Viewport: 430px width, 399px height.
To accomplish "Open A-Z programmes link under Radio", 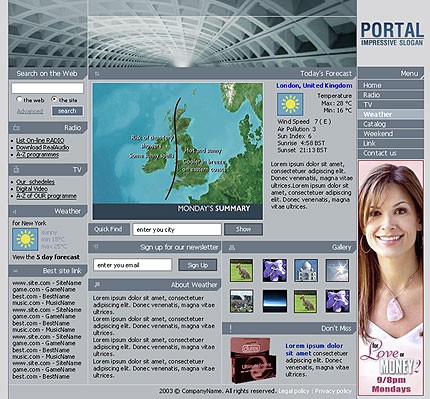I will pos(37,154).
